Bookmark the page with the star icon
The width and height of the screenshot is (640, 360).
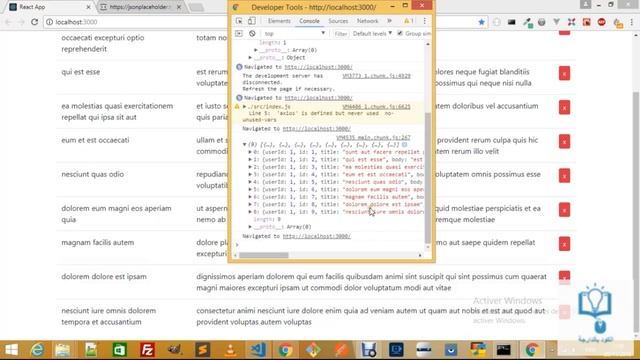click(x=481, y=22)
